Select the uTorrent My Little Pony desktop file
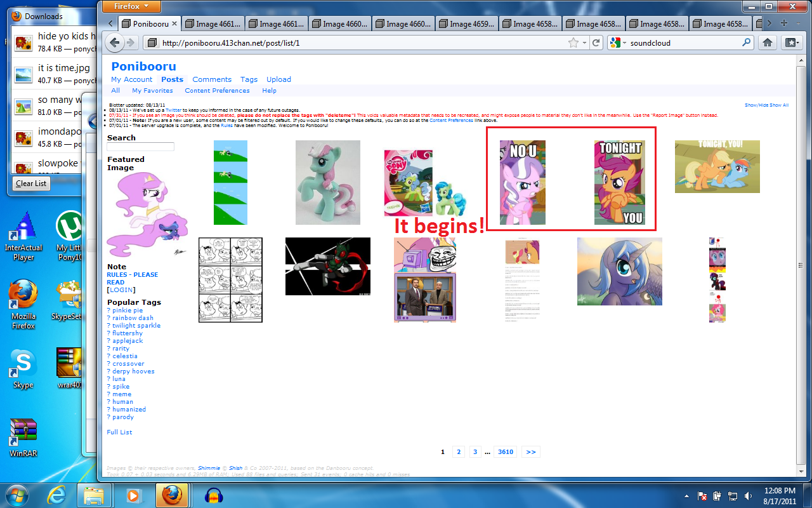812x508 pixels. (x=70, y=236)
